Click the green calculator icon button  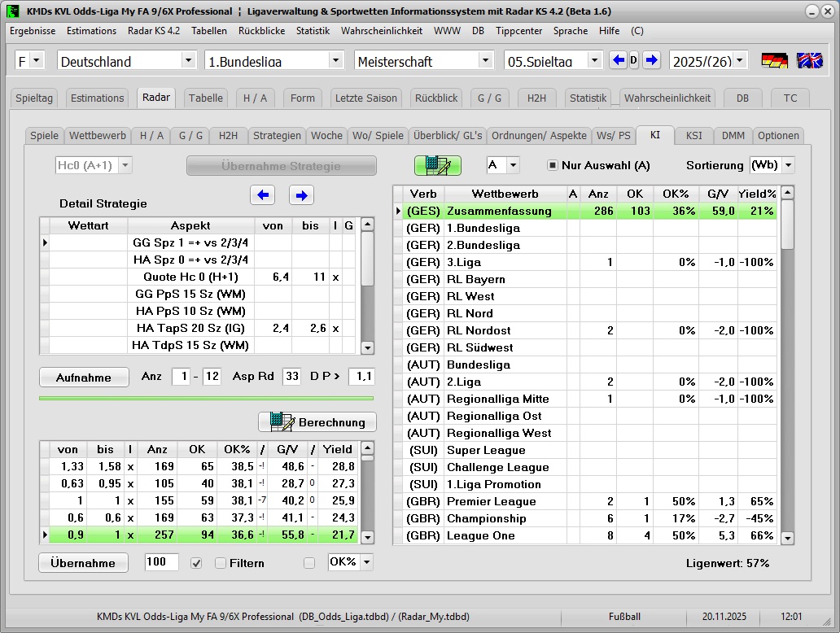tap(437, 165)
